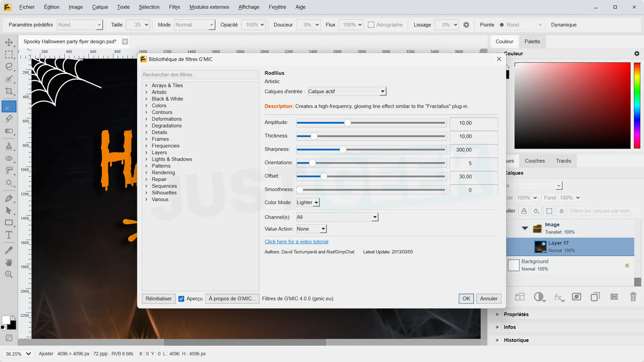Open brush settings gear next to Lissage

[466, 25]
